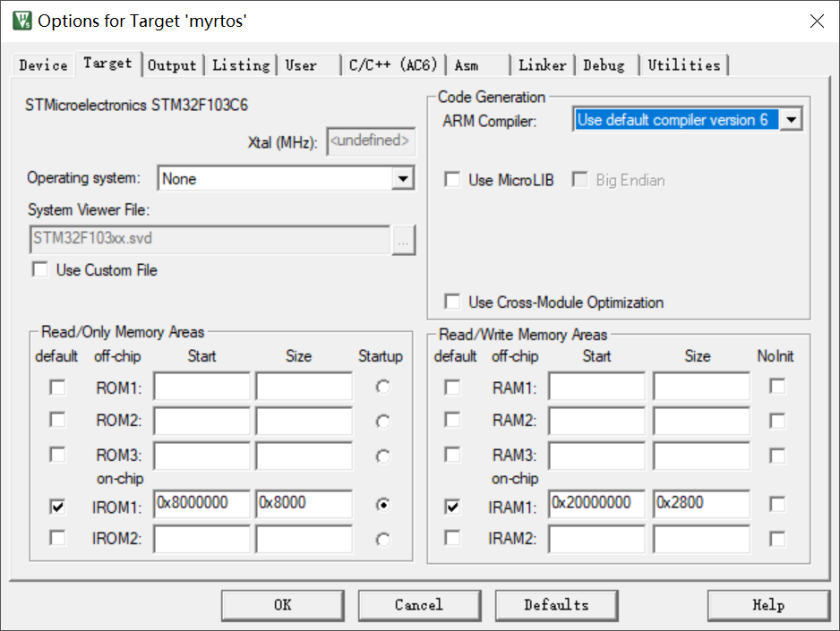Check the IRAM2 default checkbox
Viewport: 840px width, 631px height.
tap(452, 537)
